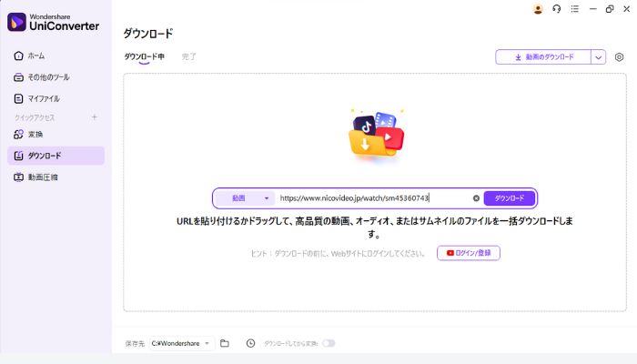
Task: Restore down the UniConverter window
Action: point(610,9)
